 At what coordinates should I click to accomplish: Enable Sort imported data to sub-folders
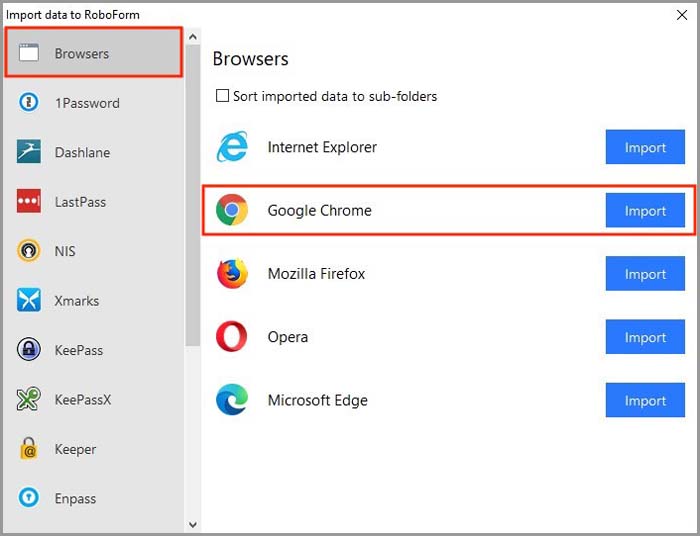point(222,96)
